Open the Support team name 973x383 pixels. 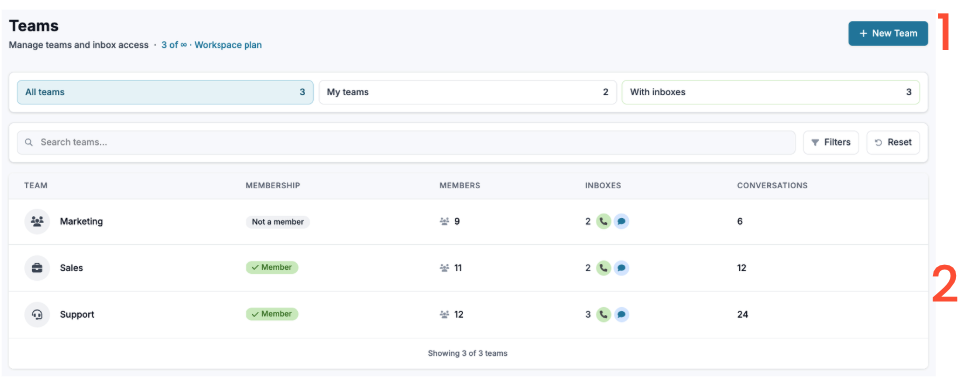click(77, 315)
